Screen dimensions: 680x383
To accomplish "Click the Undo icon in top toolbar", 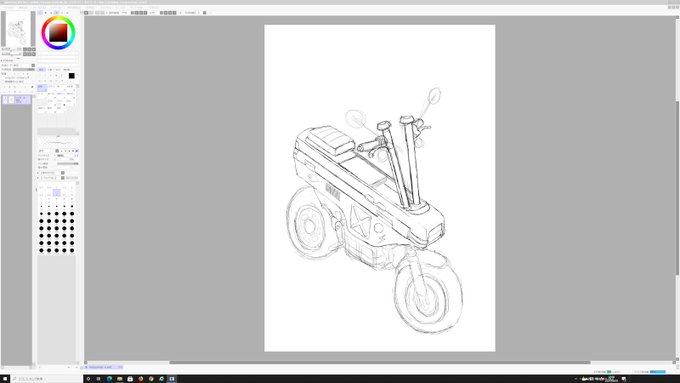I will pyautogui.click(x=86, y=13).
